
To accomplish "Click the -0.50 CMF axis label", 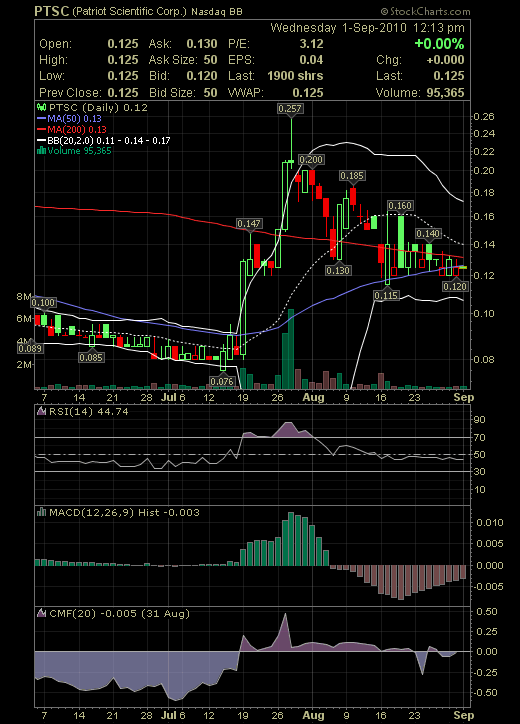I will click(484, 693).
